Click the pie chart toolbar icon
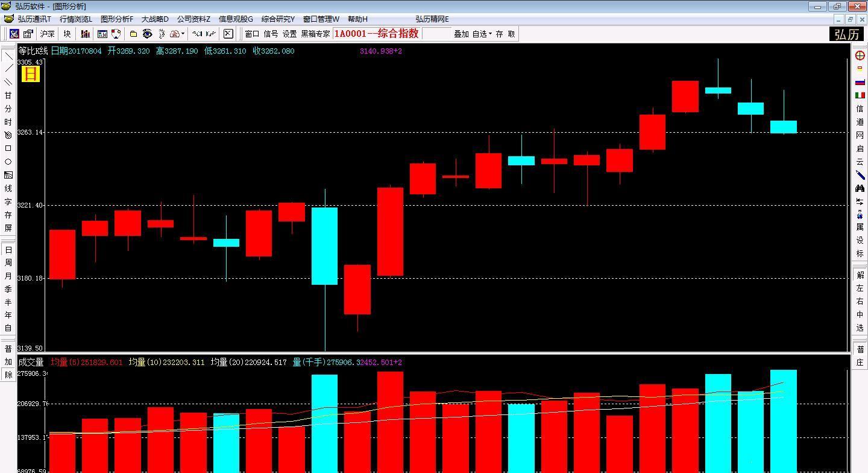This screenshot has height=473, width=868. tap(116, 34)
